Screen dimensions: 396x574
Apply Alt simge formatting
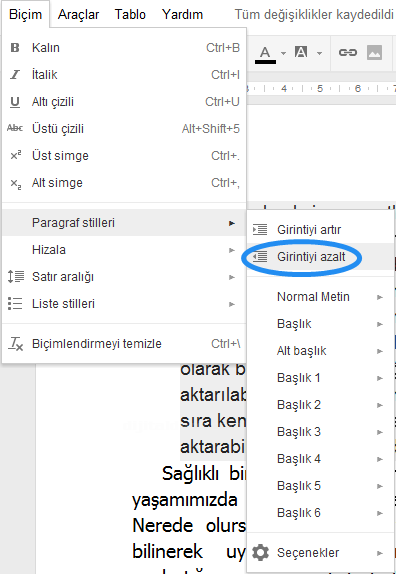(124, 183)
